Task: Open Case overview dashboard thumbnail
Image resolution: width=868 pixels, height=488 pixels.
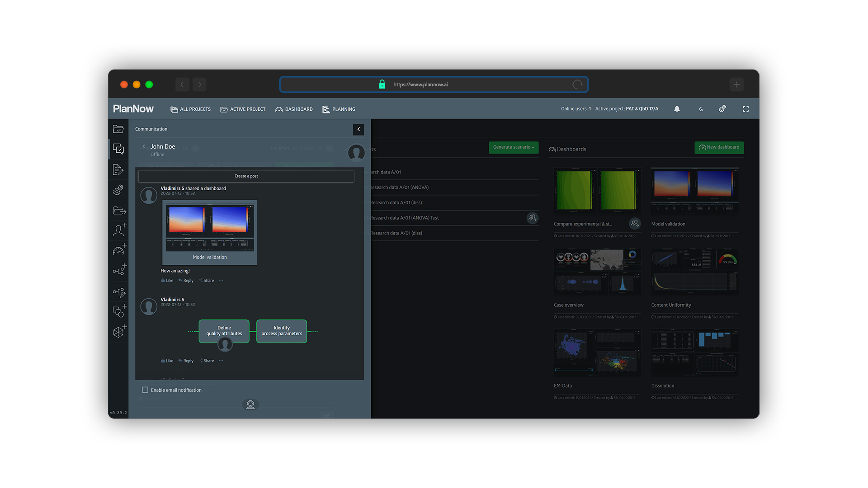Action: coord(597,272)
